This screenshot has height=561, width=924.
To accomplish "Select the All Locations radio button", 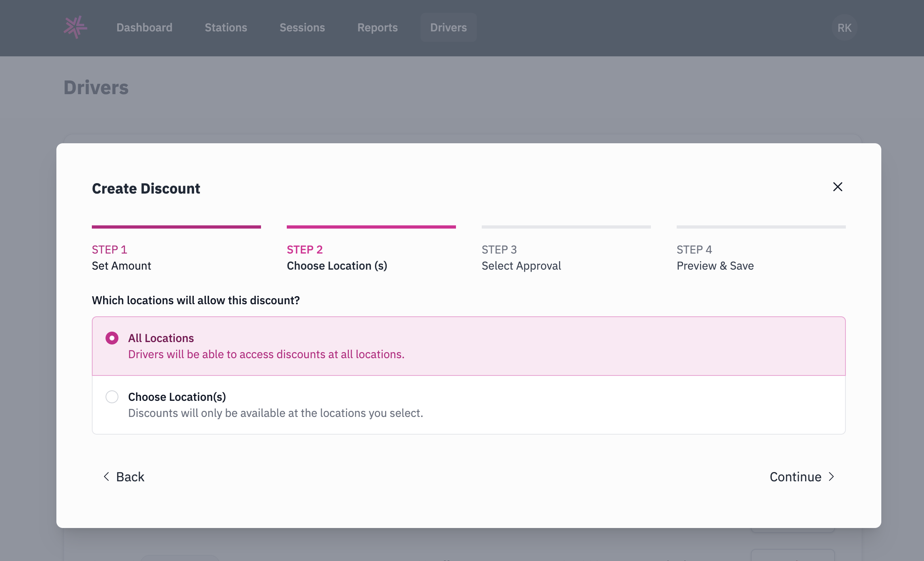I will pyautogui.click(x=112, y=338).
